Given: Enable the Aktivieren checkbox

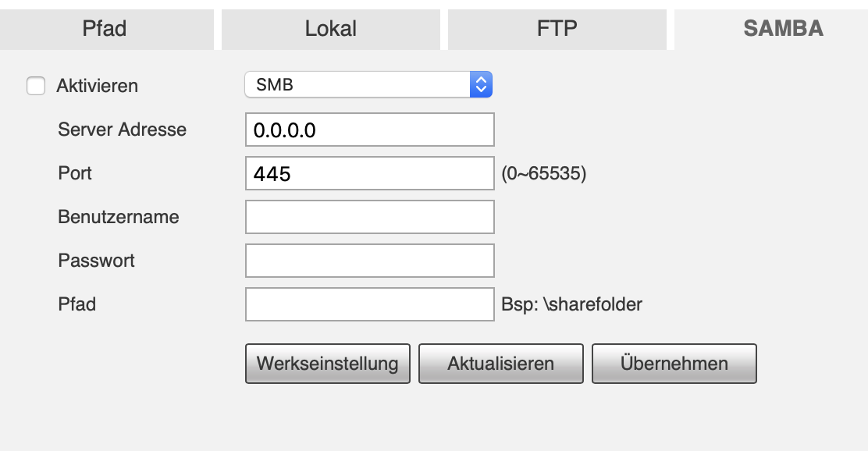Looking at the screenshot, I should [36, 86].
